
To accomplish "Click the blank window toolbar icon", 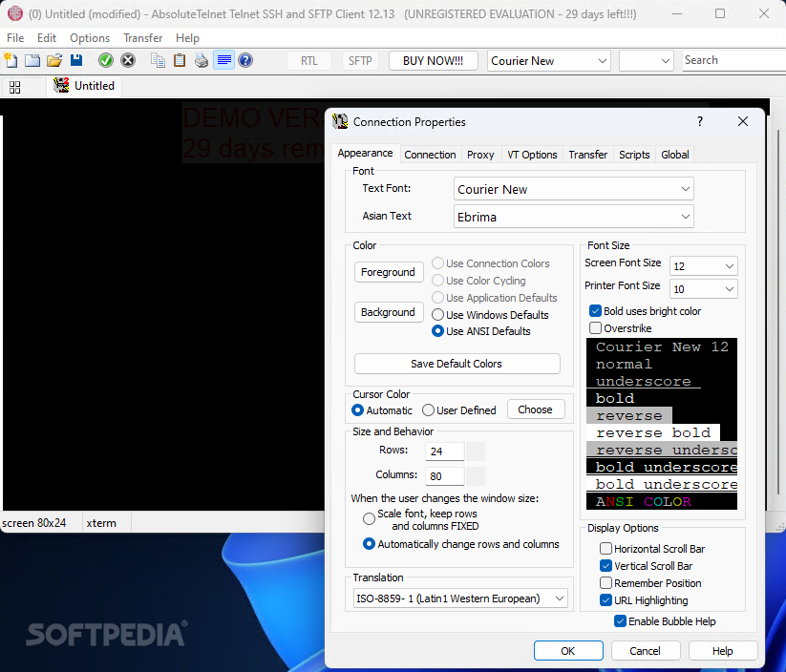I will [x=32, y=61].
